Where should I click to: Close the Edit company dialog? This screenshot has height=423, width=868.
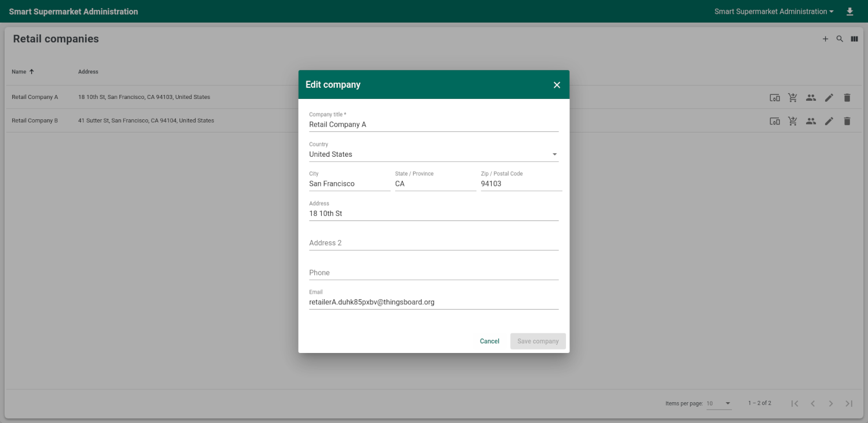click(557, 85)
